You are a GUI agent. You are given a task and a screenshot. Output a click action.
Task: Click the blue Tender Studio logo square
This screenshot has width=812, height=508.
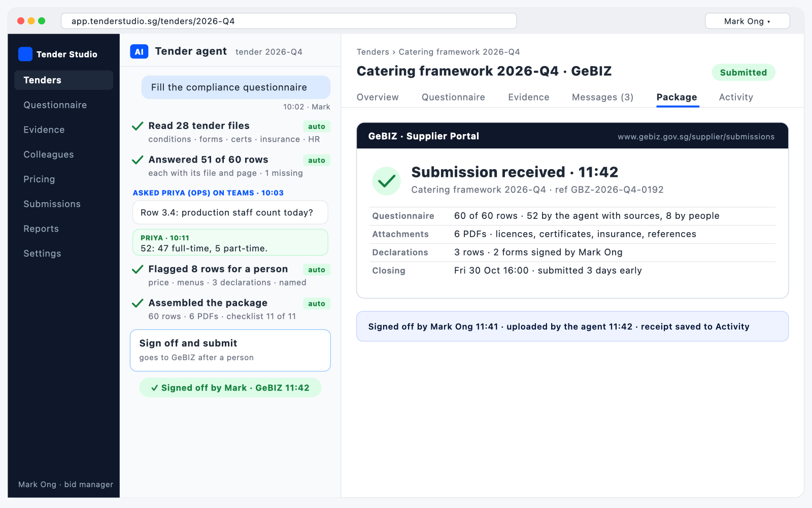point(25,54)
